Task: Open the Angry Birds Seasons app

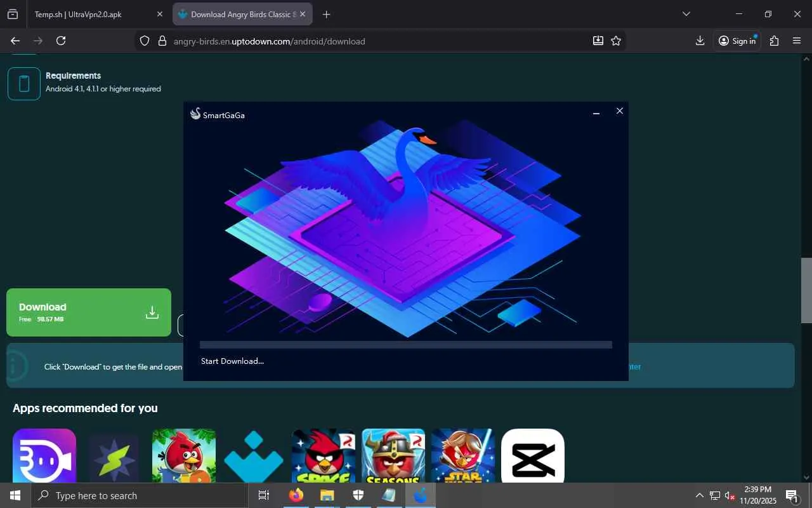Action: coord(393,455)
